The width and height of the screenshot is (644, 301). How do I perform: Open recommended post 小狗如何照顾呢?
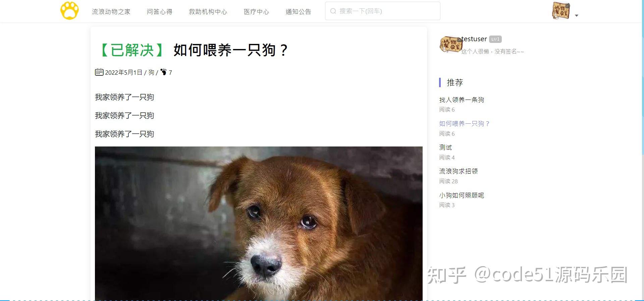click(462, 195)
